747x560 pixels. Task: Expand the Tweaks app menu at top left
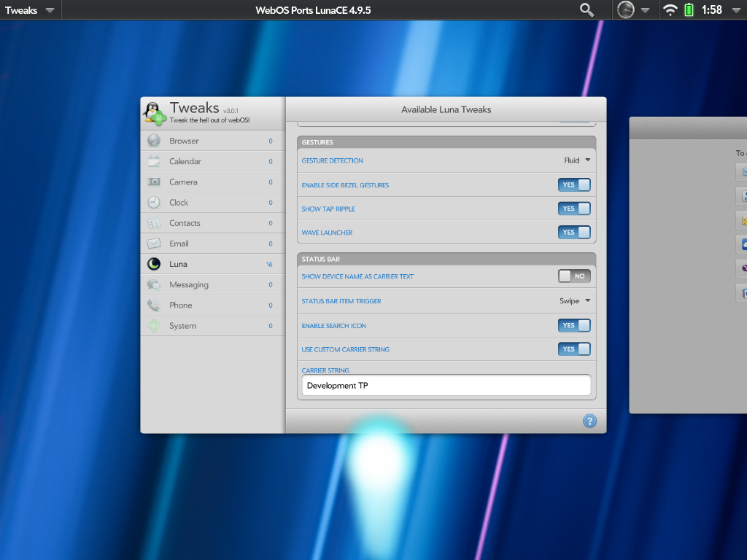click(29, 10)
